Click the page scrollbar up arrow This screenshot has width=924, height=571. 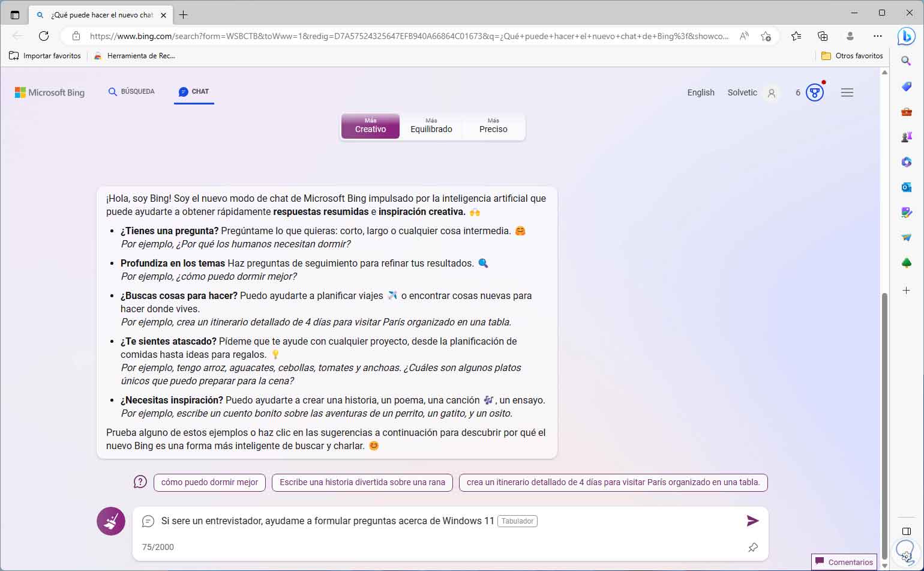point(884,73)
